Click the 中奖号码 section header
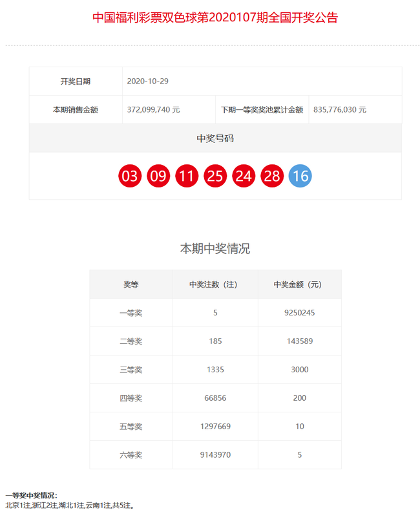This screenshot has height=512, width=420. [215, 138]
